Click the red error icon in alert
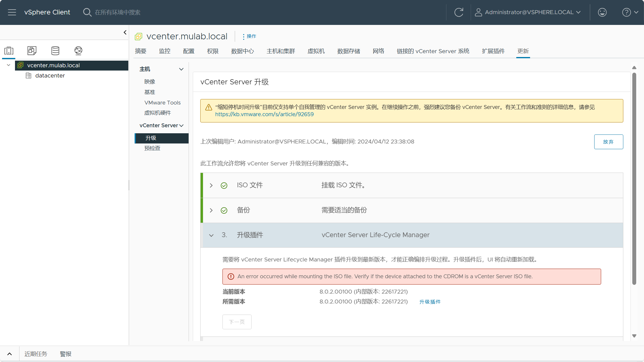 click(x=231, y=276)
